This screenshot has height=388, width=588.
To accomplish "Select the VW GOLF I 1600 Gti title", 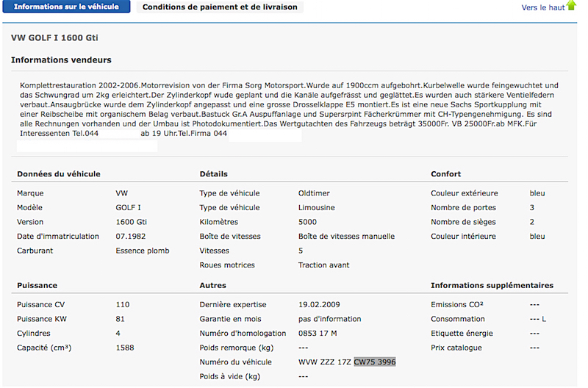I will point(54,37).
